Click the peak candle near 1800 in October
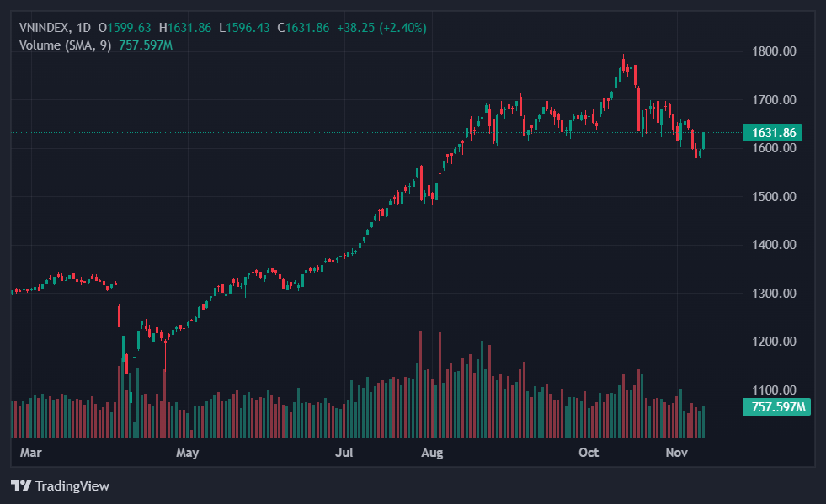 coord(624,65)
